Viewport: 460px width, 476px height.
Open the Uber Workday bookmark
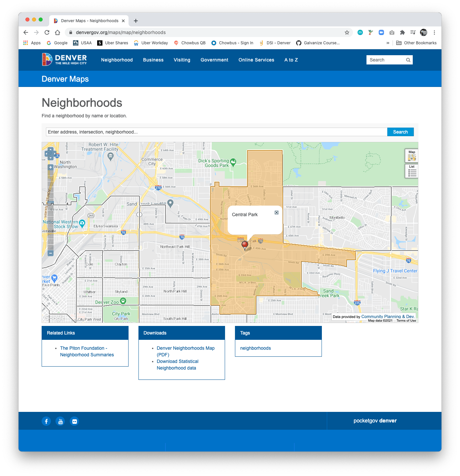tap(151, 43)
